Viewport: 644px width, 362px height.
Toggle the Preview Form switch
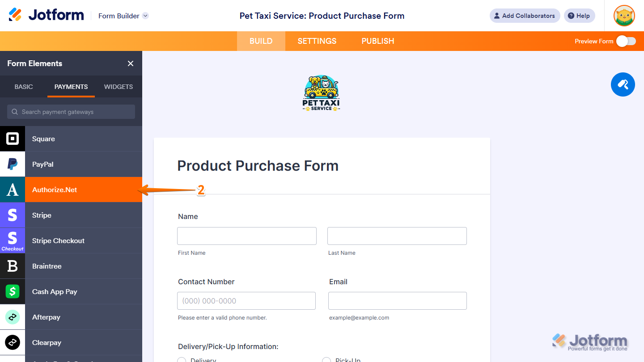point(626,41)
